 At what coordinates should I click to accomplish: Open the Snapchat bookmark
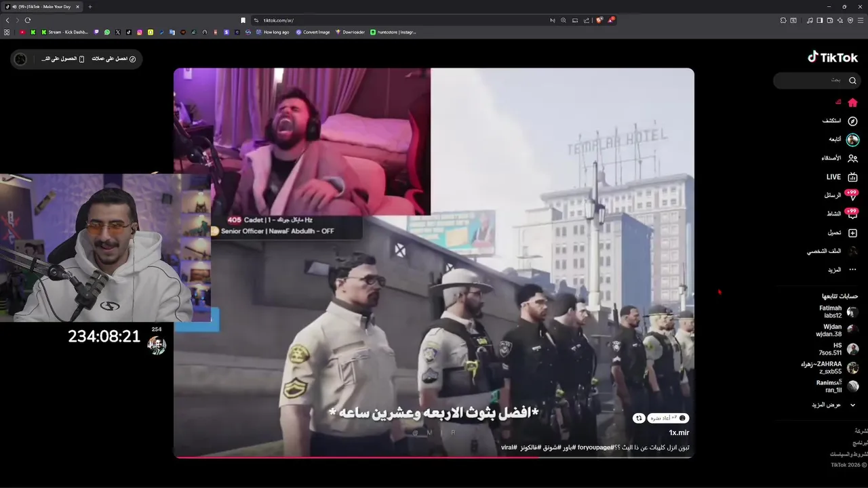[151, 32]
